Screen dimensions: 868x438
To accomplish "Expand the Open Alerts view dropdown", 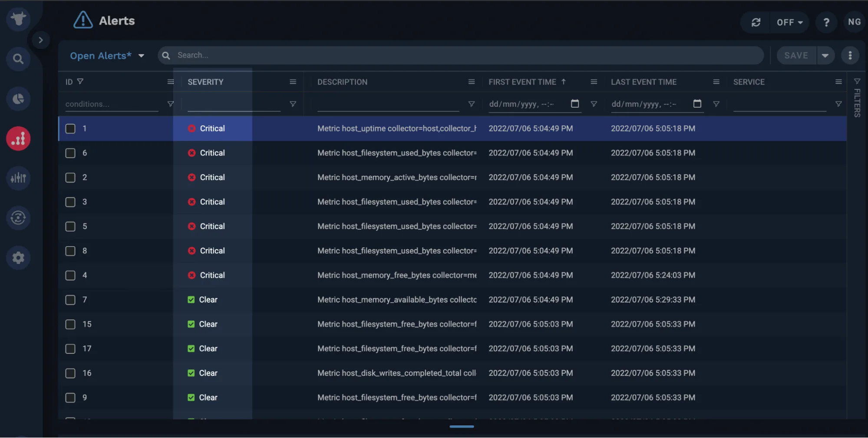I will tap(107, 56).
